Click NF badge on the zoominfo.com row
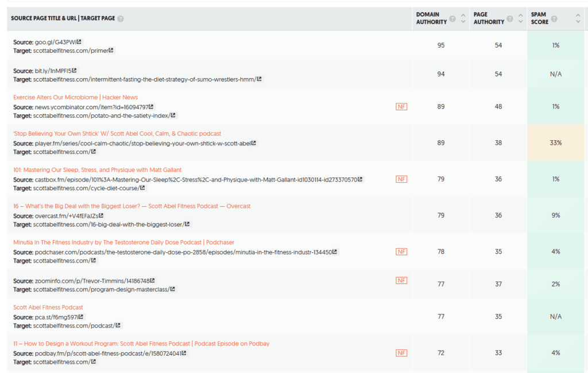 coord(401,280)
